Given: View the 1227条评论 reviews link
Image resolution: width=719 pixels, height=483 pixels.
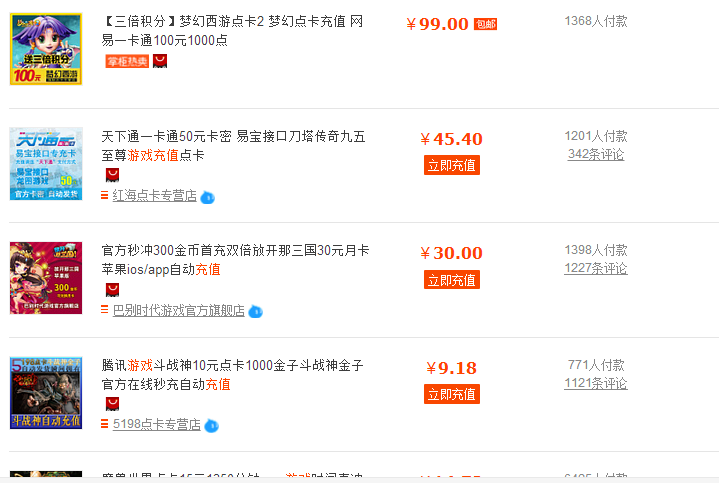Looking at the screenshot, I should pyautogui.click(x=596, y=268).
